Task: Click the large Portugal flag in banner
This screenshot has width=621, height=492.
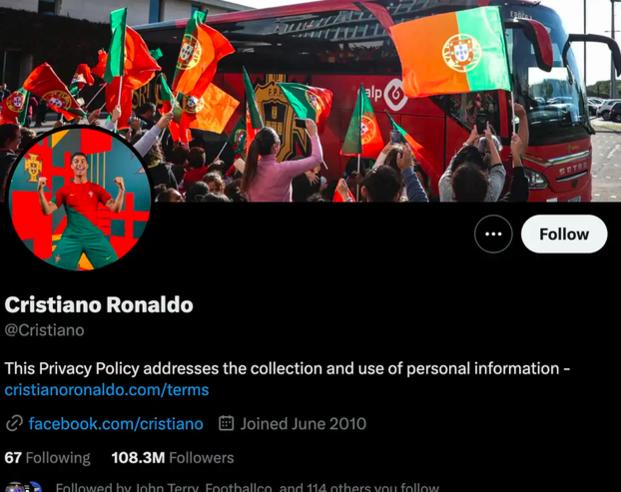Action: [x=451, y=53]
